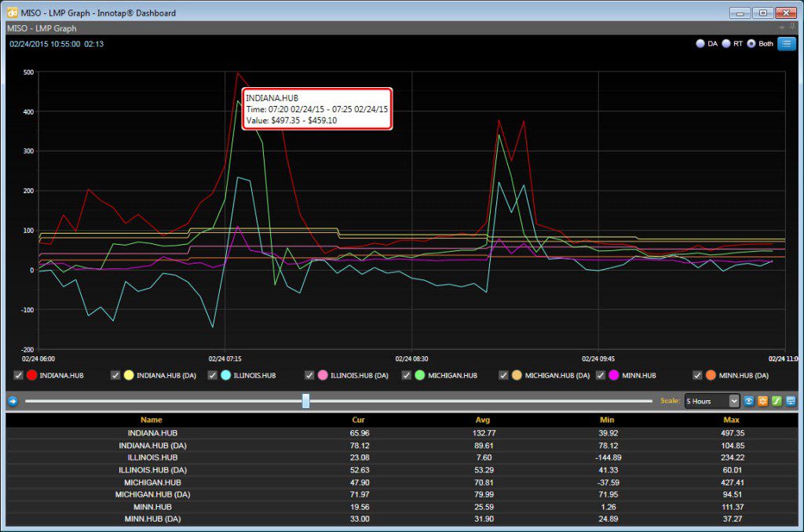The height and width of the screenshot is (532, 804).
Task: Click the 02/24 09:45 time axis label
Action: pyautogui.click(x=598, y=359)
